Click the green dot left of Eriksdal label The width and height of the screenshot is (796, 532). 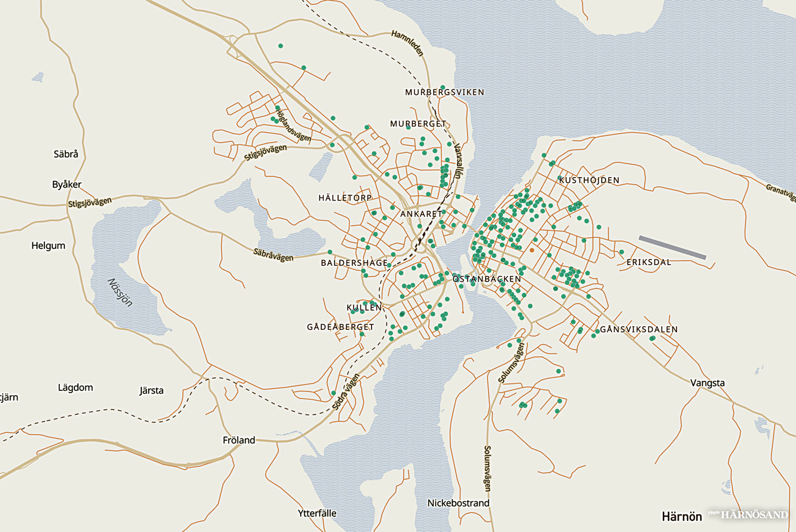point(621,252)
